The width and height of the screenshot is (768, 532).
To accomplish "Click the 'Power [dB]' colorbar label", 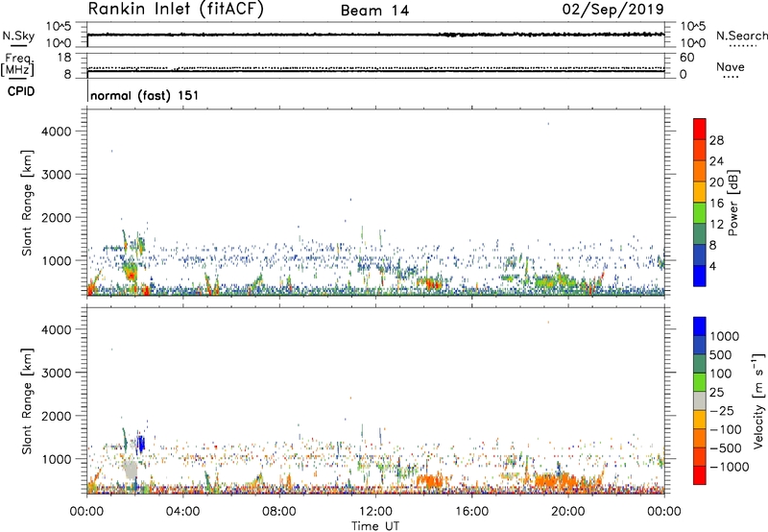I will click(x=732, y=203).
